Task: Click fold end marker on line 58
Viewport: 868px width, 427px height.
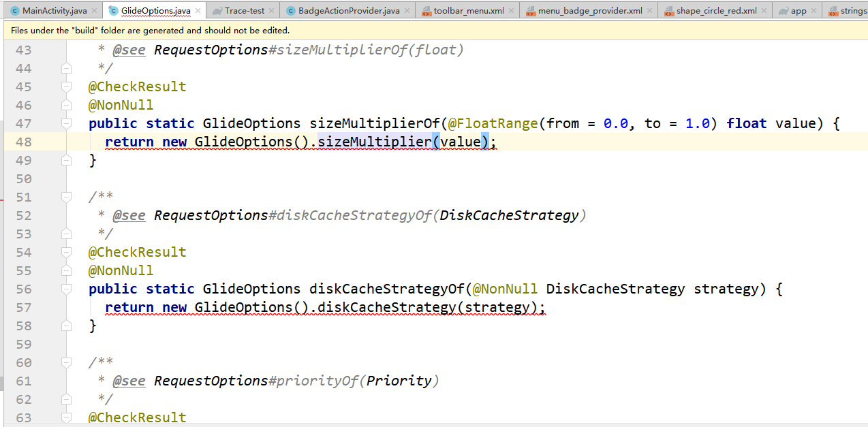Action: click(x=66, y=326)
